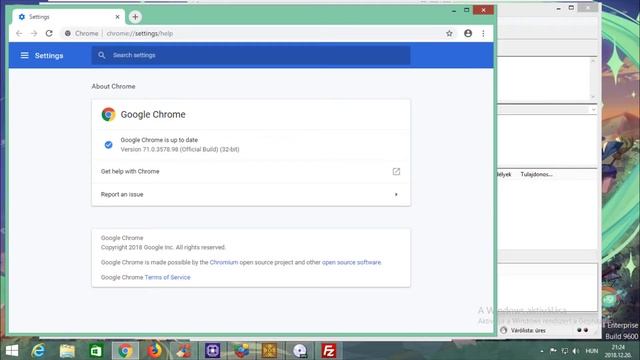
Task: Click the external link icon for help
Action: coord(396,171)
